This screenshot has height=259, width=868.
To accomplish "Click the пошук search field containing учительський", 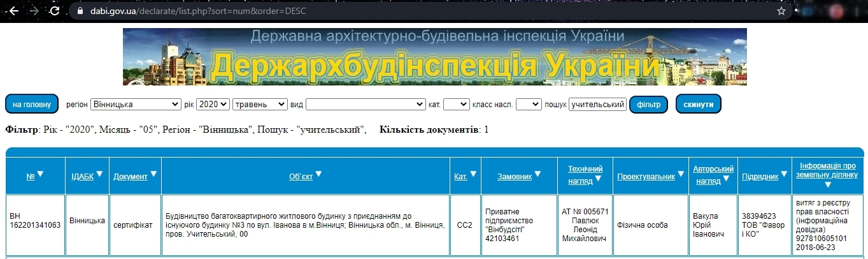I will tap(597, 104).
